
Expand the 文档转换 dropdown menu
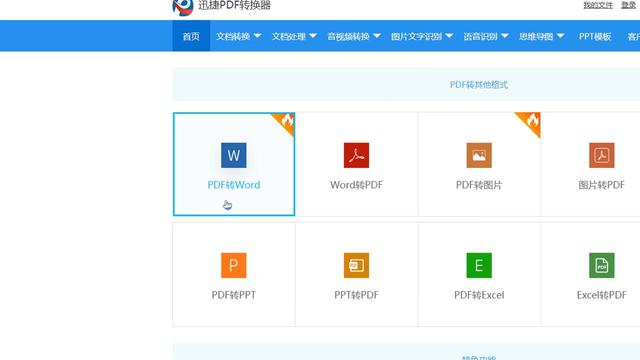click(x=238, y=36)
